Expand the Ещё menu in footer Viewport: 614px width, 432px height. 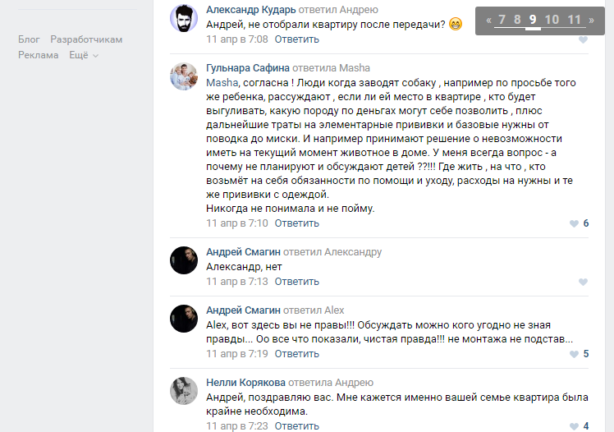tap(83, 55)
